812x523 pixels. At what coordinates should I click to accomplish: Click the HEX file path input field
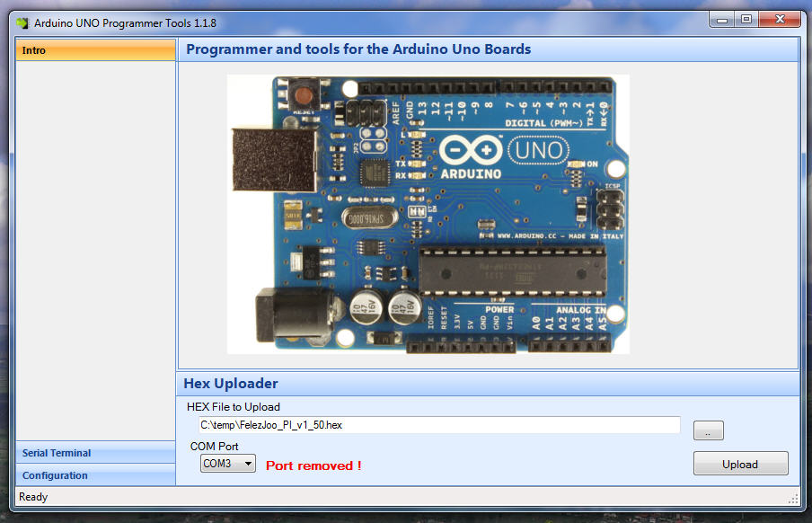pos(439,425)
